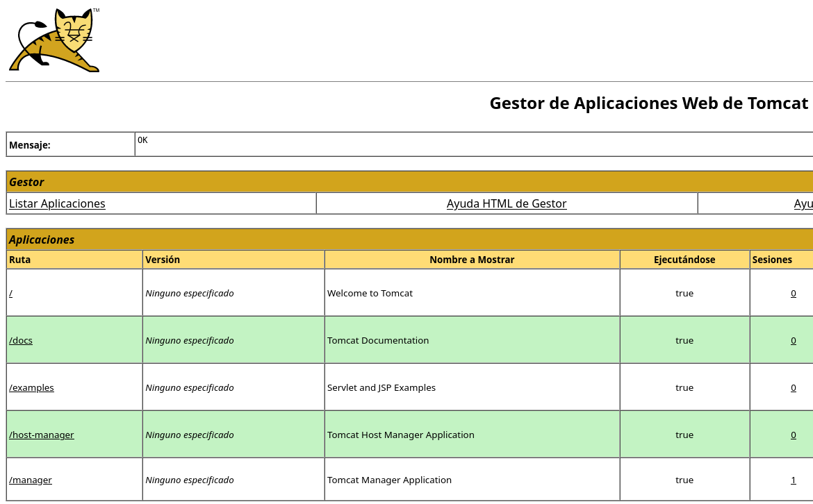Viewport: 813px width, 504px height.
Task: Open the /docs application link
Action: (x=21, y=340)
